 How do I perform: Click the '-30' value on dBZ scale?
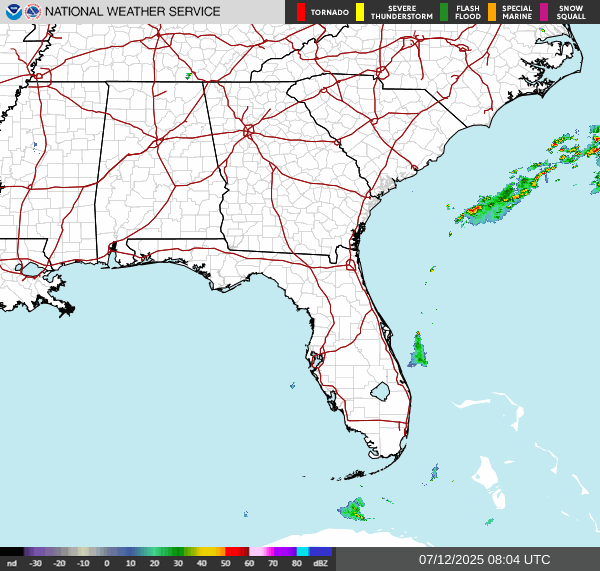36,563
